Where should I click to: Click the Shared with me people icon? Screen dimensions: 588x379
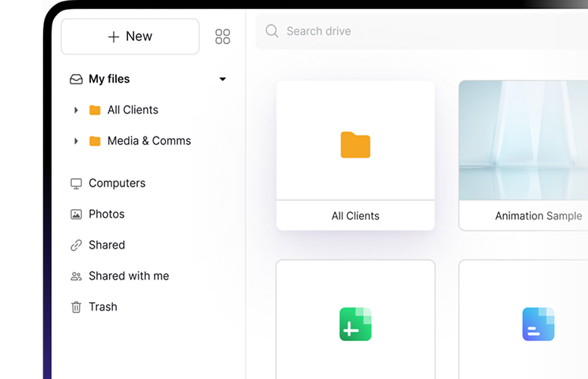click(76, 277)
